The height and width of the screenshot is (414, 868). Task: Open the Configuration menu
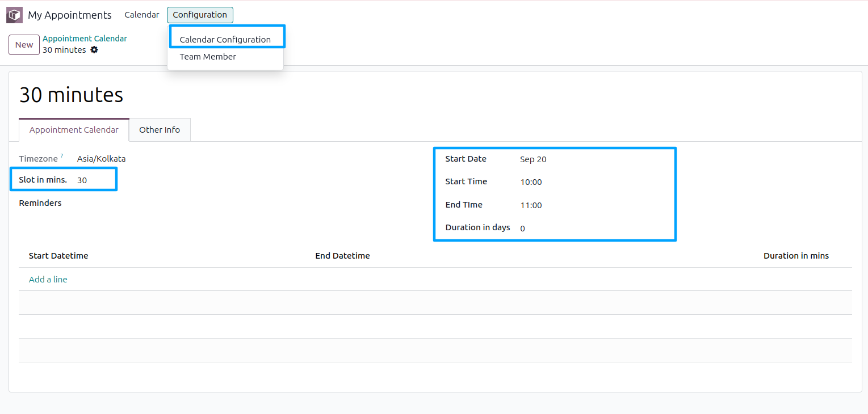(200, 15)
